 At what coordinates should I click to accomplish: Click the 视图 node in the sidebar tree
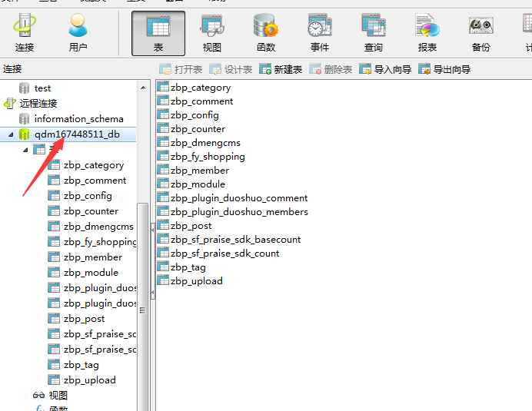tap(58, 396)
